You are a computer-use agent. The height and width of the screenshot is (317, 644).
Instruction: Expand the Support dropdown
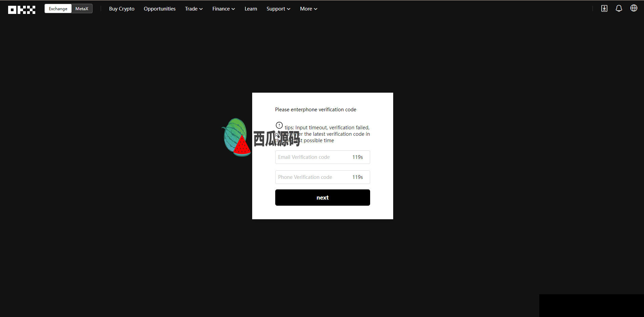pos(278,9)
